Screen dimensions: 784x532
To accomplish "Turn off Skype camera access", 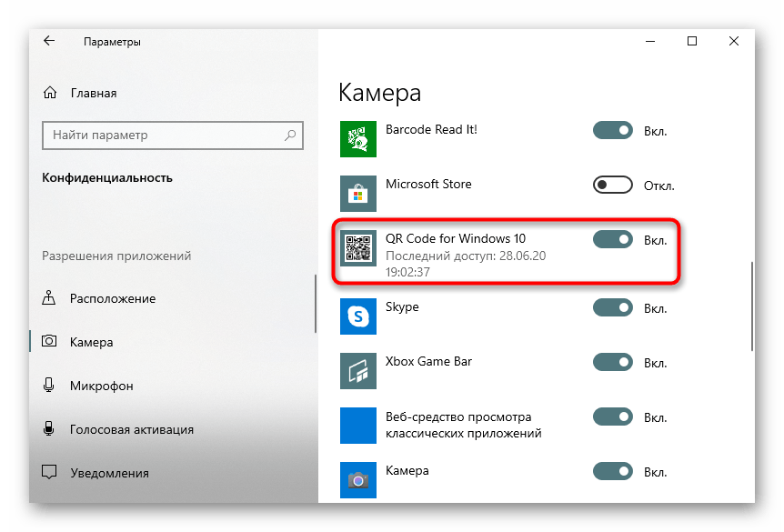I will (x=612, y=308).
